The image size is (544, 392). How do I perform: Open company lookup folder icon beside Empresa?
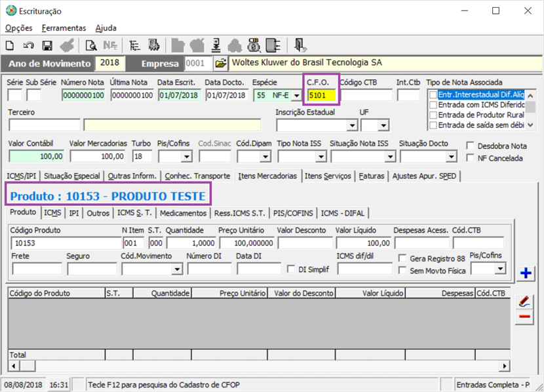221,64
